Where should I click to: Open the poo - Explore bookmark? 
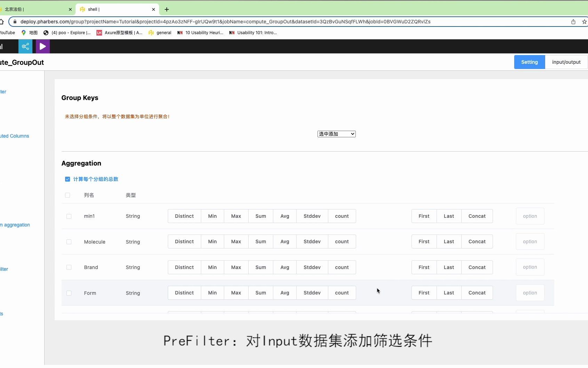tap(67, 33)
